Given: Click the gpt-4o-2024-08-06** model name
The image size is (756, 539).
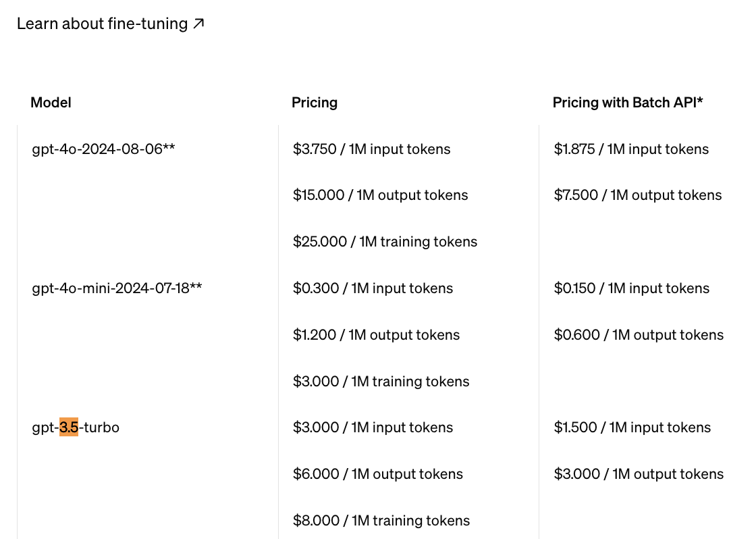Looking at the screenshot, I should pos(103,149).
